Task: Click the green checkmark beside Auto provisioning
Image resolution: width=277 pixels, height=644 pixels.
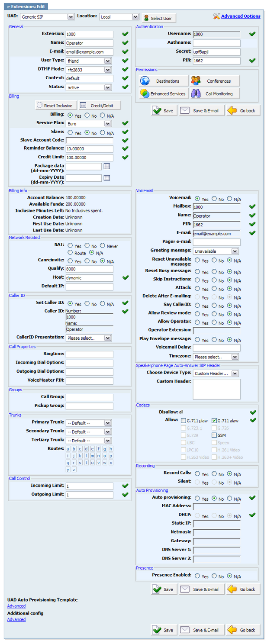Action: [252, 499]
